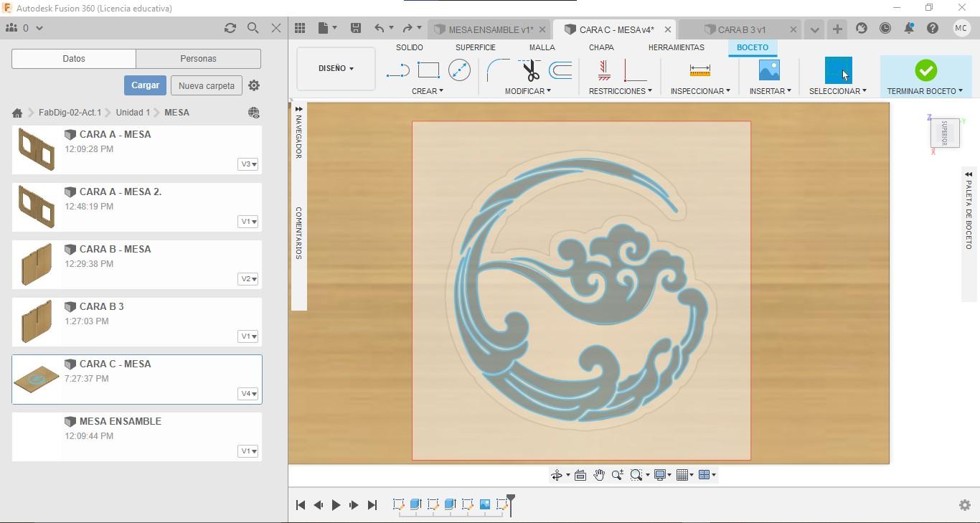Viewport: 980px width, 523px height.
Task: Expand the NAVEGADOR panel
Action: [298, 110]
